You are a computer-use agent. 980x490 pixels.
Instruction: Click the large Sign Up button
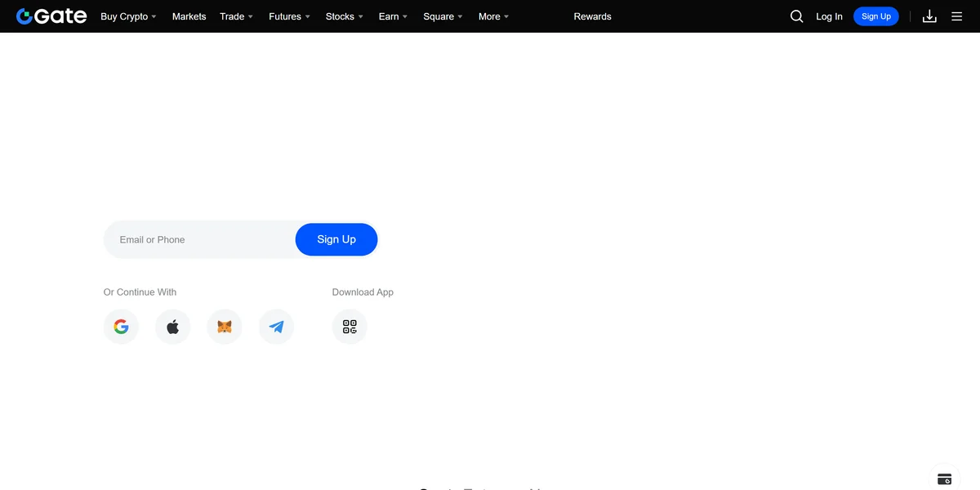coord(336,239)
